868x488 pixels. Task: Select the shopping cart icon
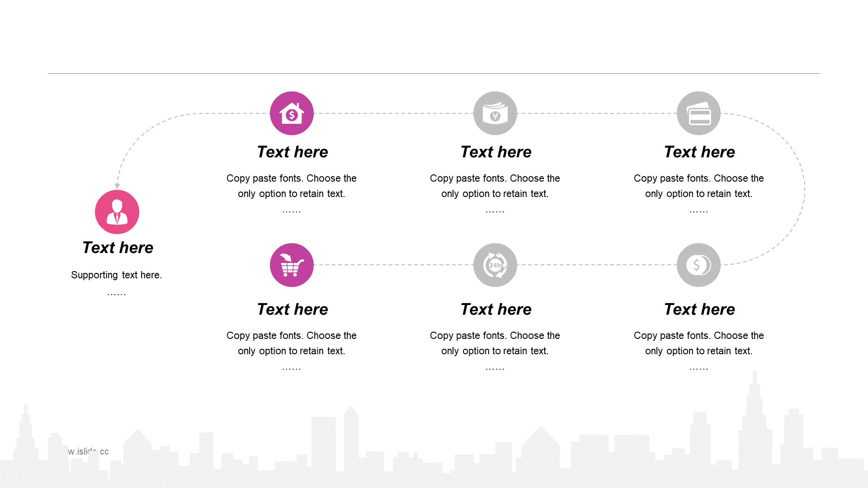[x=292, y=265]
